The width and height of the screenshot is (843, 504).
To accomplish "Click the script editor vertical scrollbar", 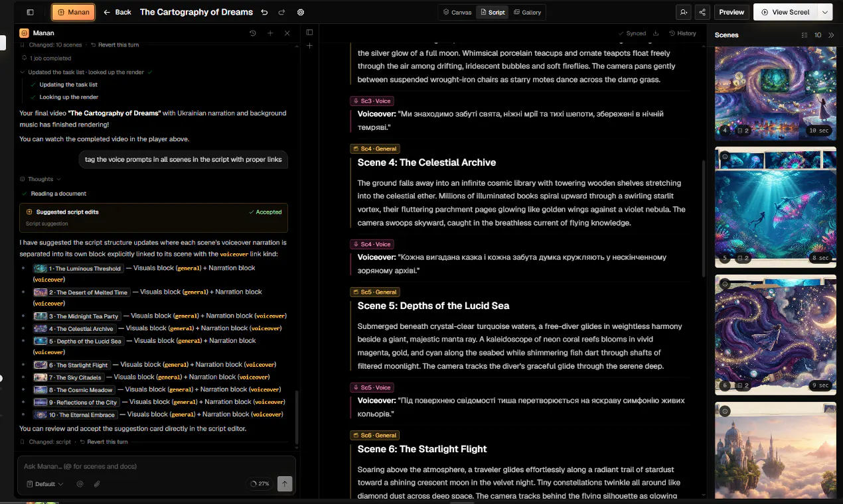I will [704, 219].
